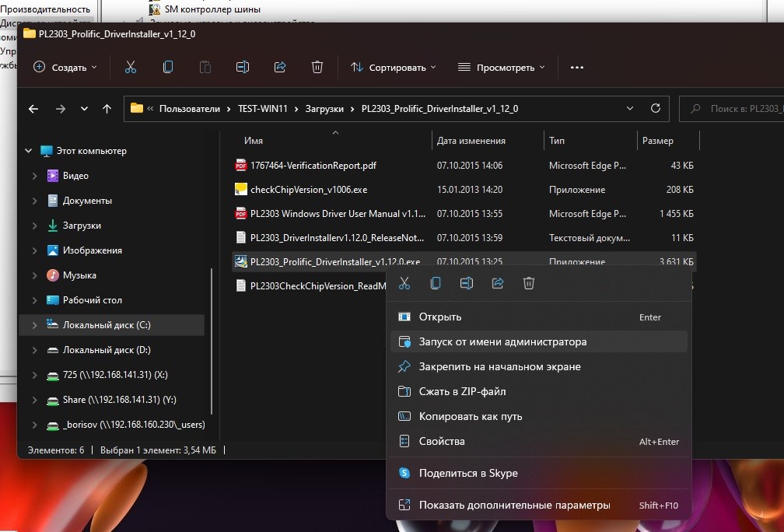Image resolution: width=784 pixels, height=532 pixels.
Task: Click the Copy icon in context menu
Action: coord(436,284)
